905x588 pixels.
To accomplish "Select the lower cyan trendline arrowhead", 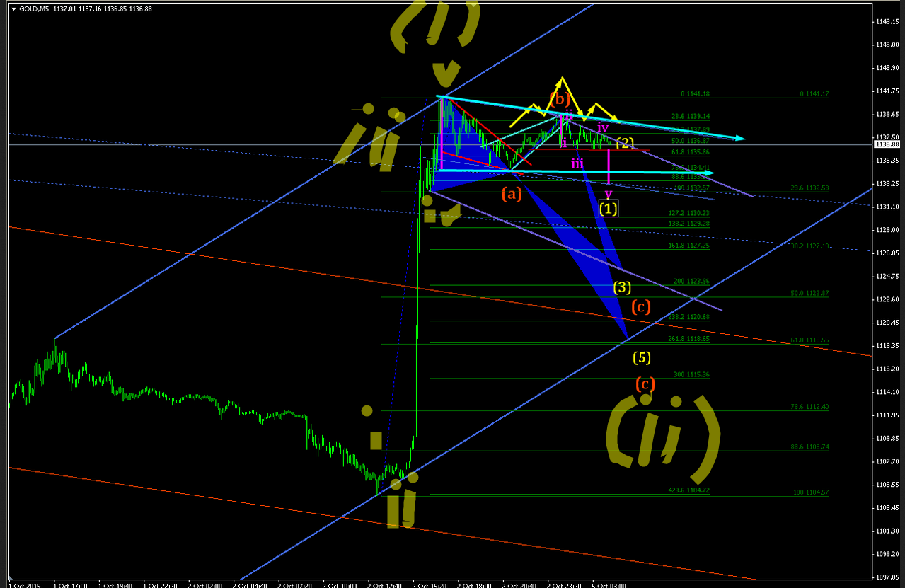I will click(x=709, y=173).
